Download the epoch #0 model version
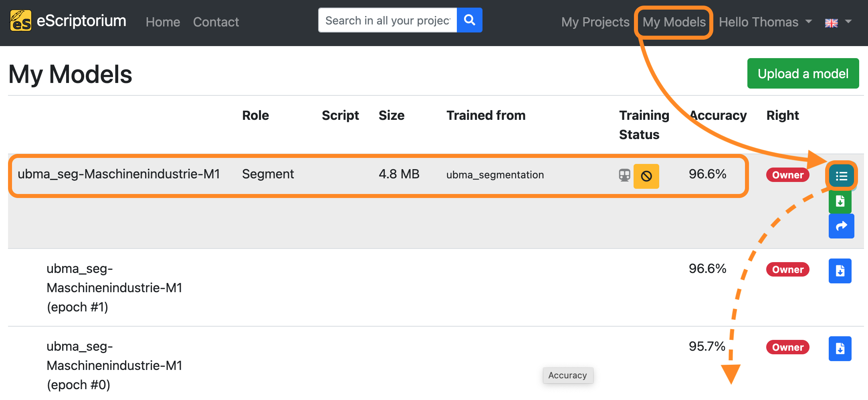This screenshot has height=400, width=868. [x=840, y=349]
